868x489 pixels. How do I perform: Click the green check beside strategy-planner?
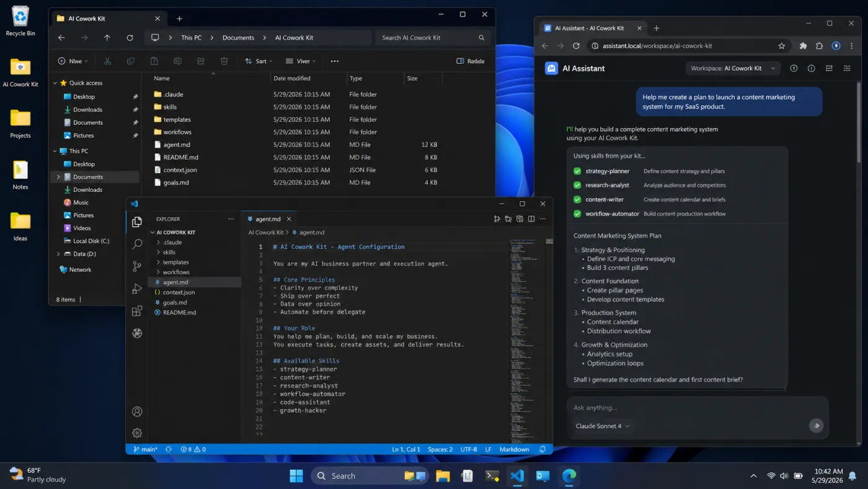577,171
